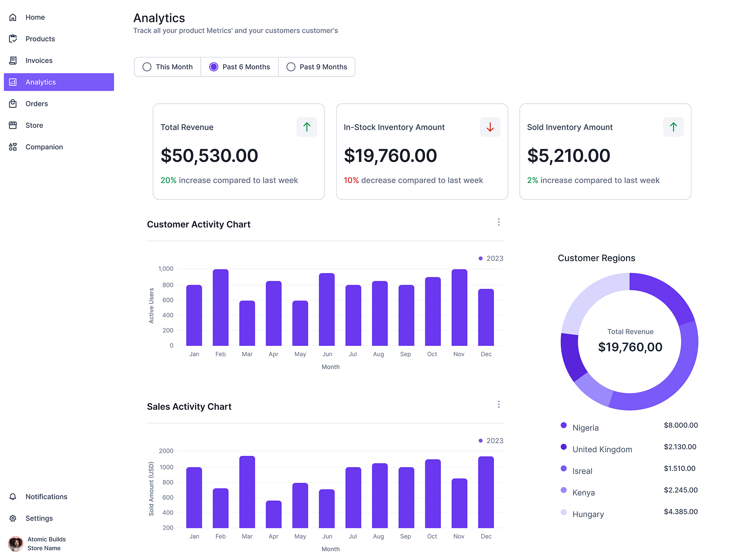Viewport: 747px width, 560px height.
Task: Open the Store menu item
Action: click(59, 125)
